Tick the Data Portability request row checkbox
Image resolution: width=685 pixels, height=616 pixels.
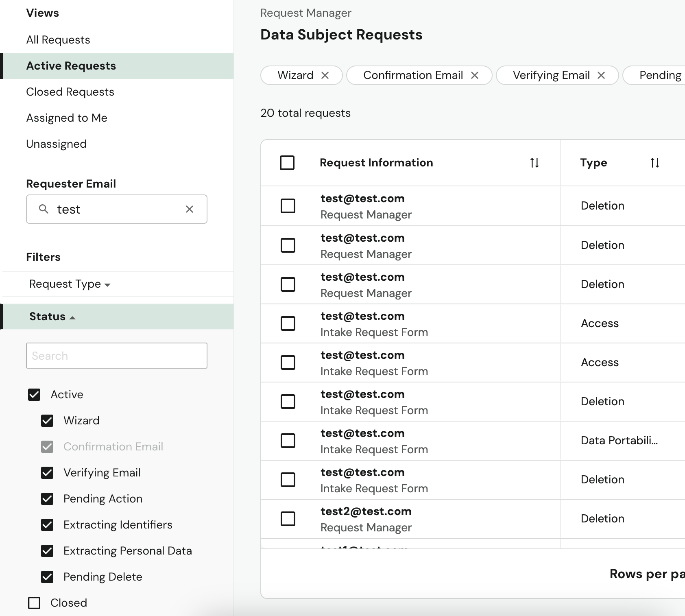click(x=288, y=441)
